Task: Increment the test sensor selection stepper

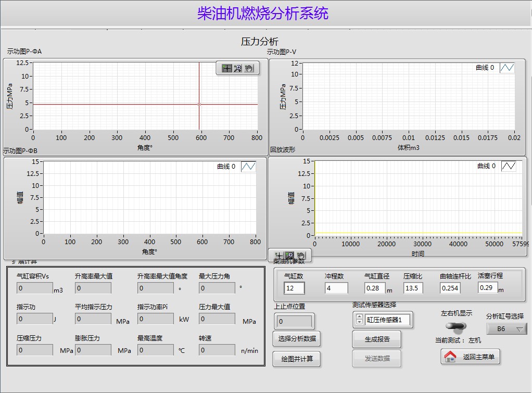Action: [x=359, y=316]
